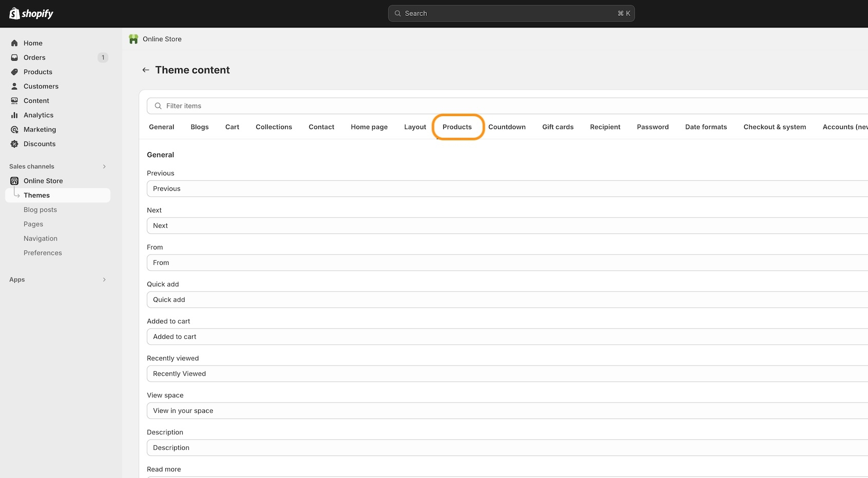This screenshot has width=868, height=478.
Task: Expand the Apps section chevron
Action: (104, 280)
